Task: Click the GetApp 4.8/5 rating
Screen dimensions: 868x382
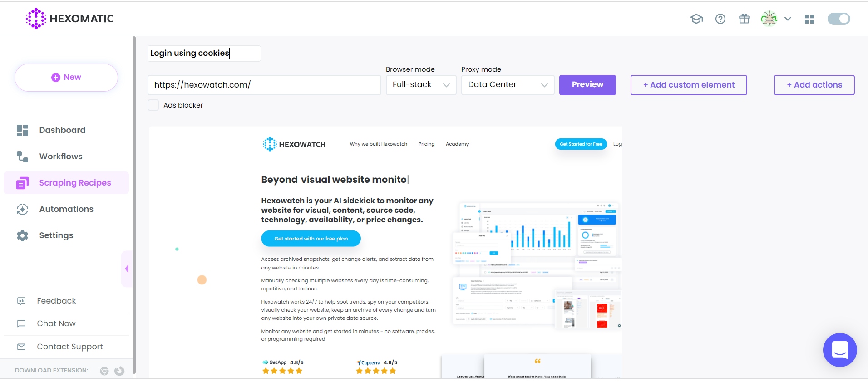Action: pyautogui.click(x=283, y=367)
